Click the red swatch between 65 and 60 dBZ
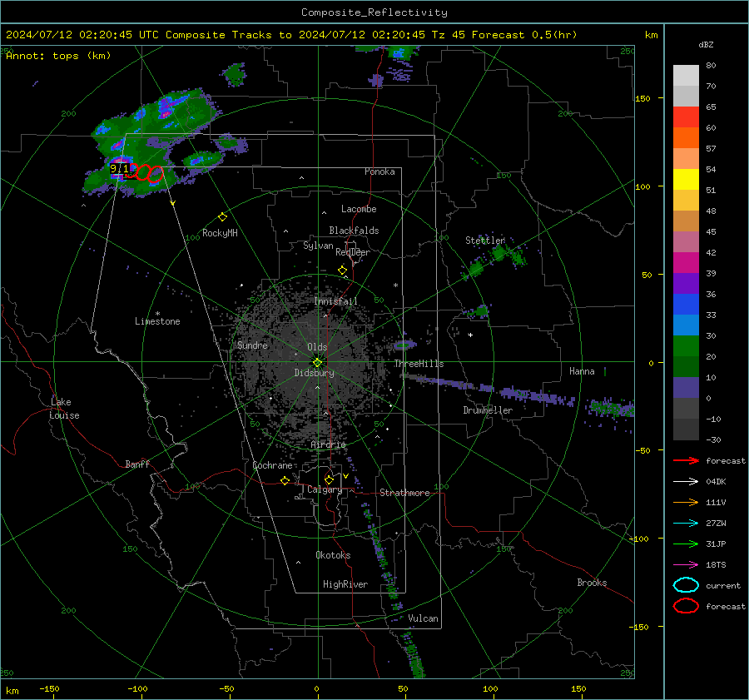 point(686,117)
